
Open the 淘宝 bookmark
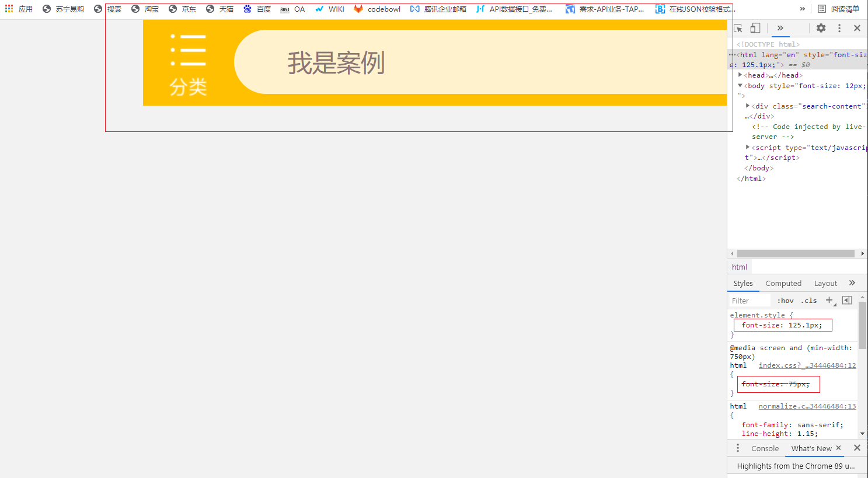[x=145, y=9]
